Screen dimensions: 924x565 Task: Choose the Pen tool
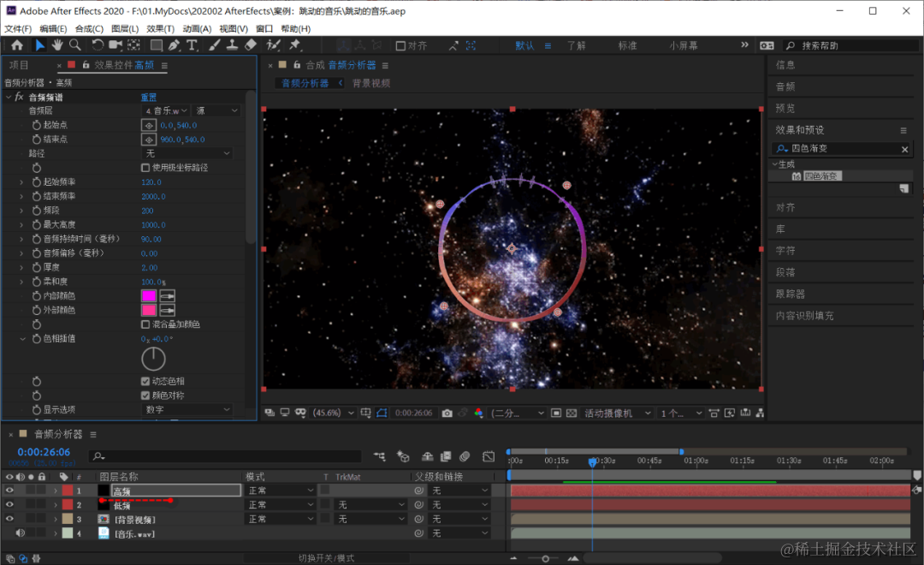tap(174, 45)
